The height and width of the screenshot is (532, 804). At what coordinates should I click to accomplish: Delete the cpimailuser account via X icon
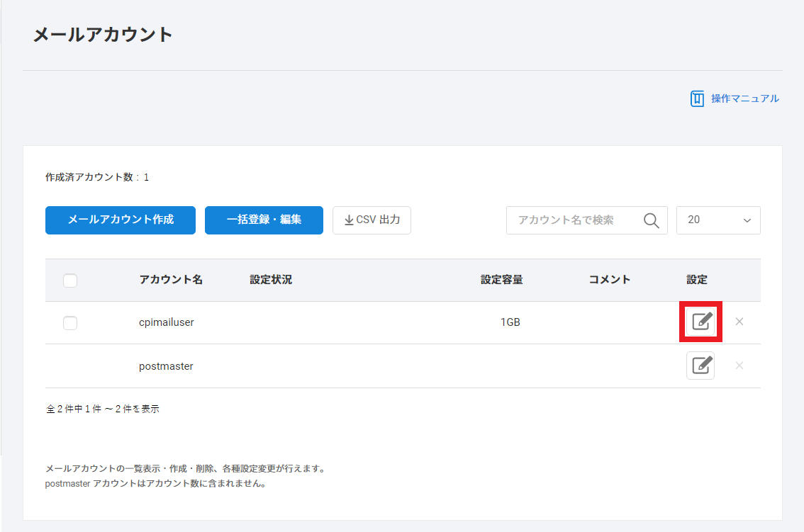point(739,322)
